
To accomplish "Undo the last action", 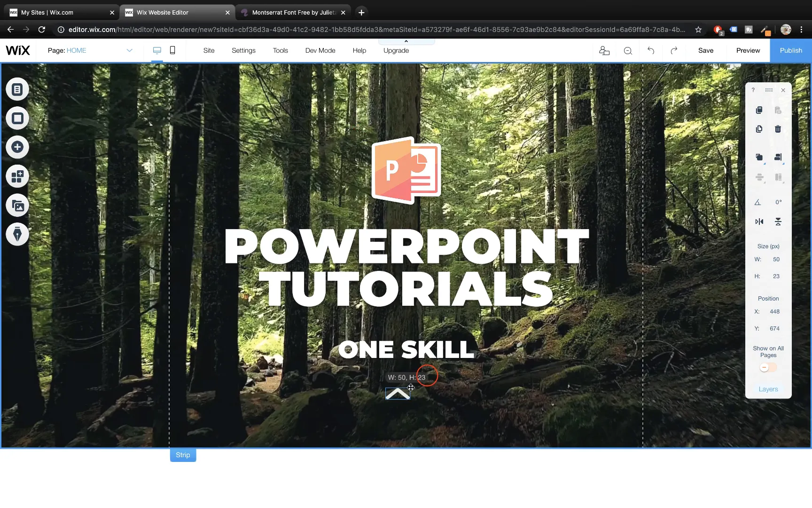I will point(651,50).
